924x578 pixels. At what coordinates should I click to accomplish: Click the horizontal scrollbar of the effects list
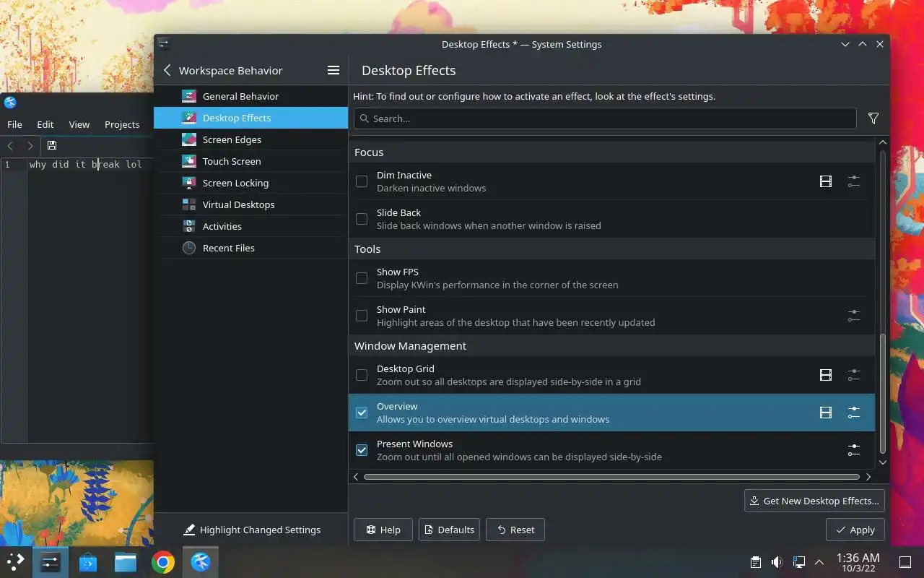click(611, 477)
